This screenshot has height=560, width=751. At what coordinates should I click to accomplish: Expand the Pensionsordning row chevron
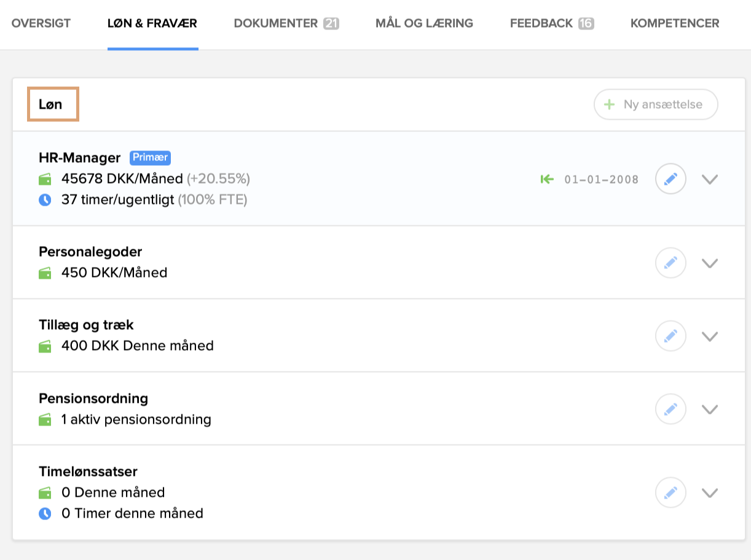click(x=710, y=409)
